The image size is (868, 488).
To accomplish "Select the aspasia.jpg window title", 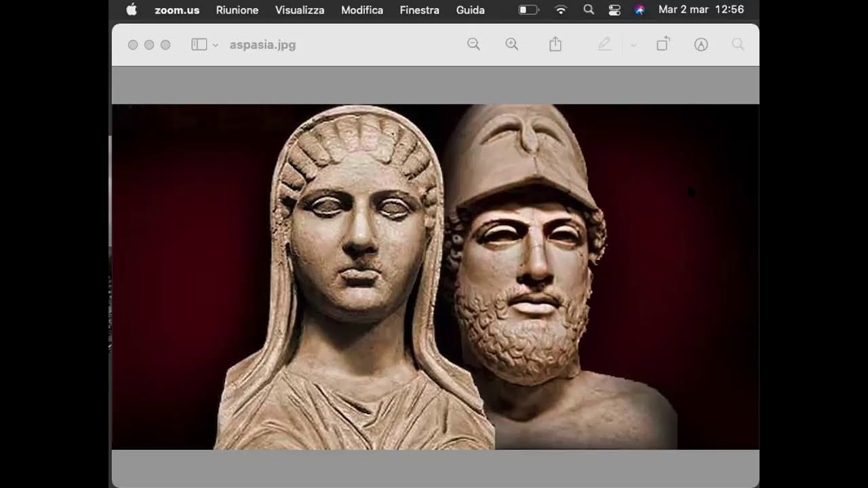I will click(262, 45).
